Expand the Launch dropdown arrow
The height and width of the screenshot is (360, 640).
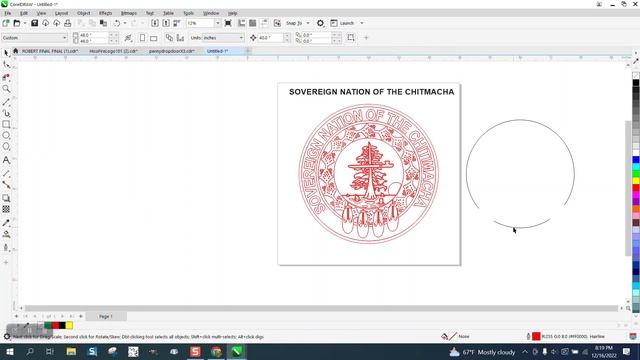point(362,23)
